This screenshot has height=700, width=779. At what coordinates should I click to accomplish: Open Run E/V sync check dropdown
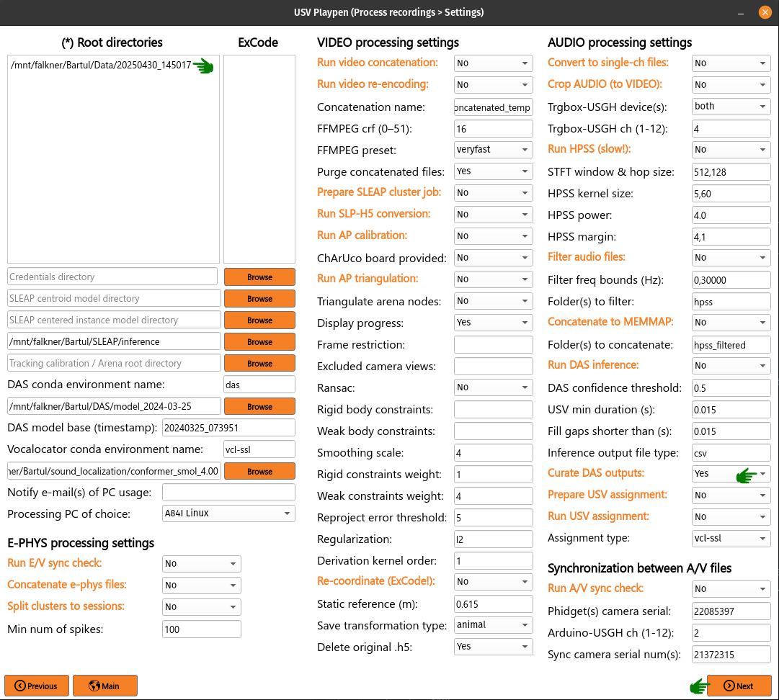[201, 563]
